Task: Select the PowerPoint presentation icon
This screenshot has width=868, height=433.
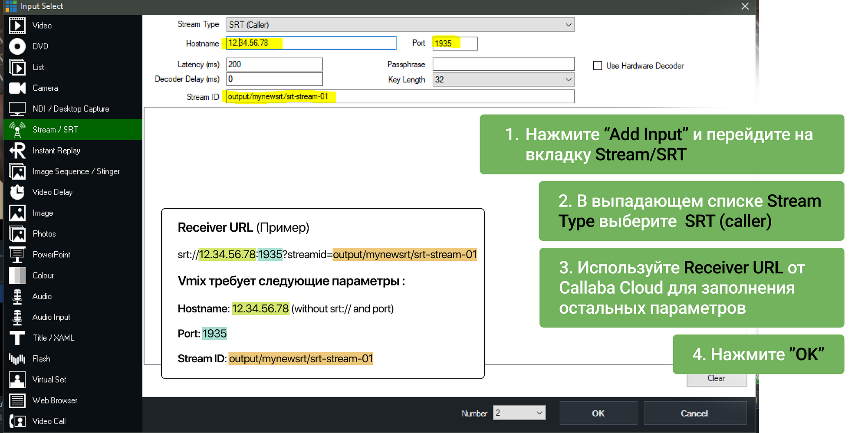Action: [17, 255]
